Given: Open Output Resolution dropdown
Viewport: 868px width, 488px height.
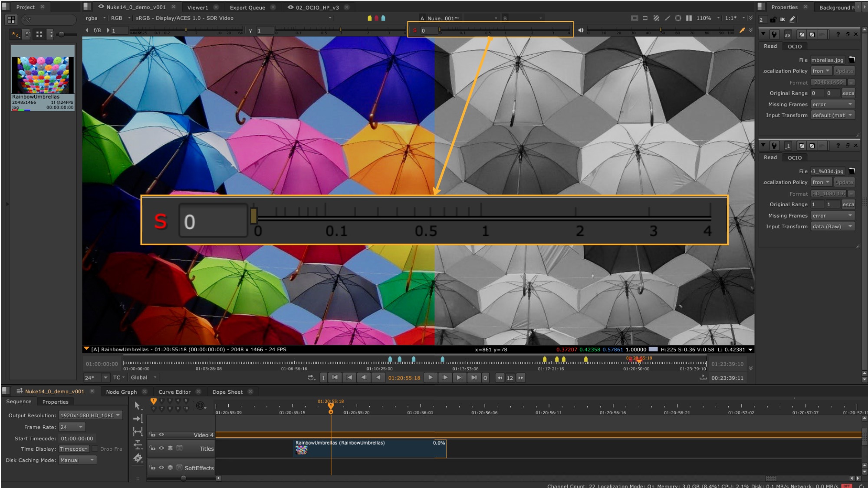Looking at the screenshot, I should (90, 415).
